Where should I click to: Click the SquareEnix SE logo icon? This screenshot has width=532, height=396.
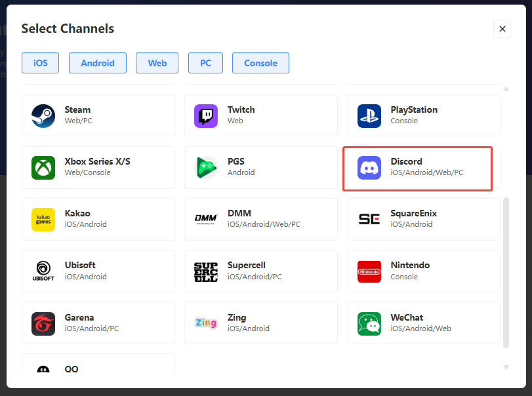pos(369,220)
